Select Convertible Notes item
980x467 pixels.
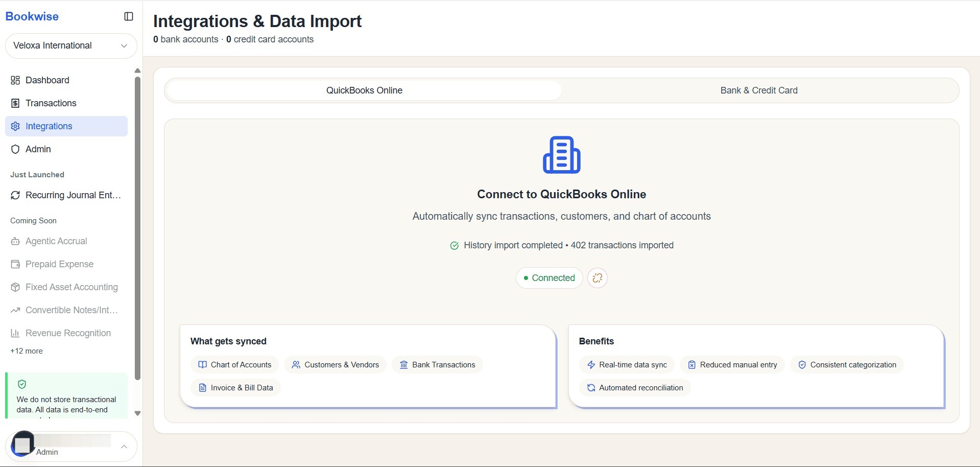(x=66, y=310)
